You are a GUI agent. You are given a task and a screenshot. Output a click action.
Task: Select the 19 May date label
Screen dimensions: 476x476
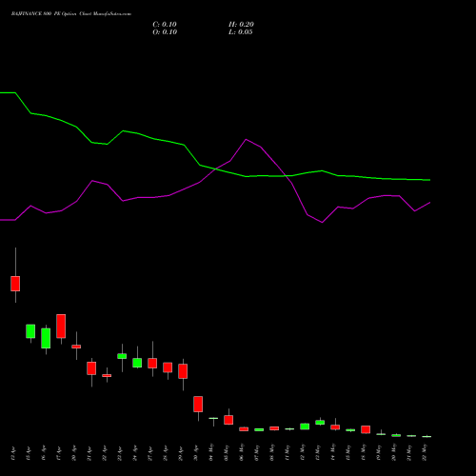click(x=379, y=453)
